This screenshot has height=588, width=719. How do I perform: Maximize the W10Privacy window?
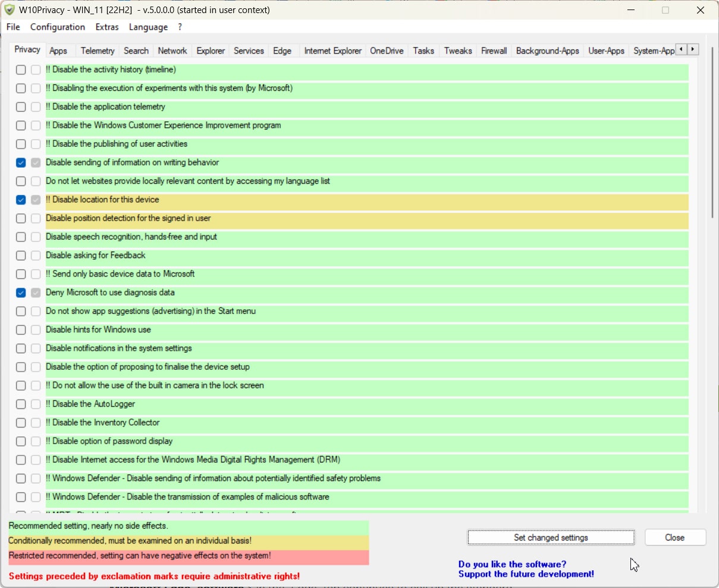coord(665,10)
